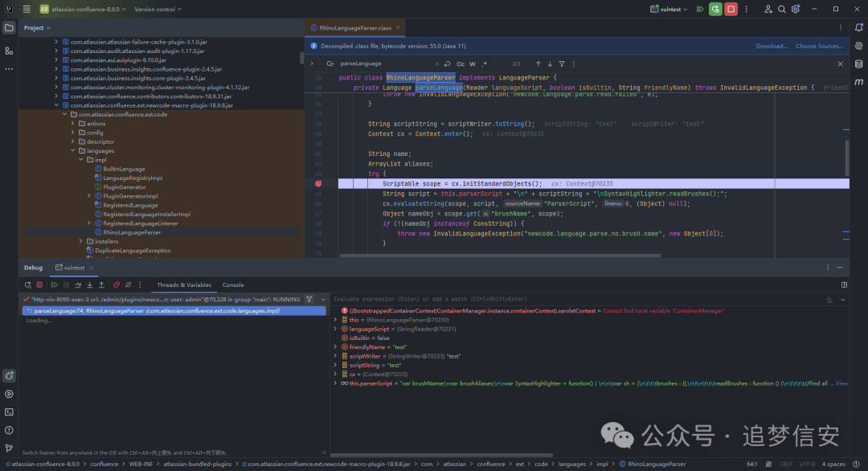
Task: Go to next search occurrence arrow
Action: coord(550,64)
